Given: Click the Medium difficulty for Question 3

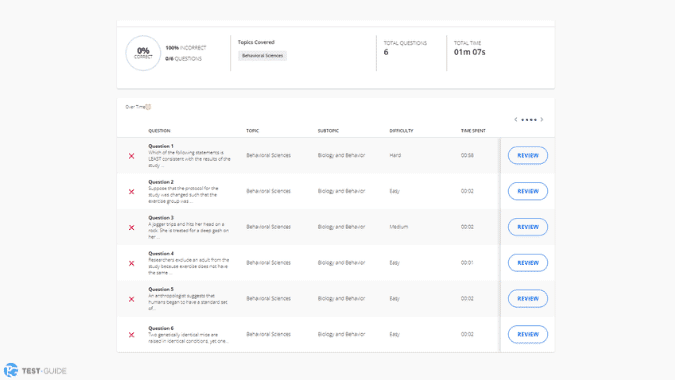Looking at the screenshot, I should [399, 227].
